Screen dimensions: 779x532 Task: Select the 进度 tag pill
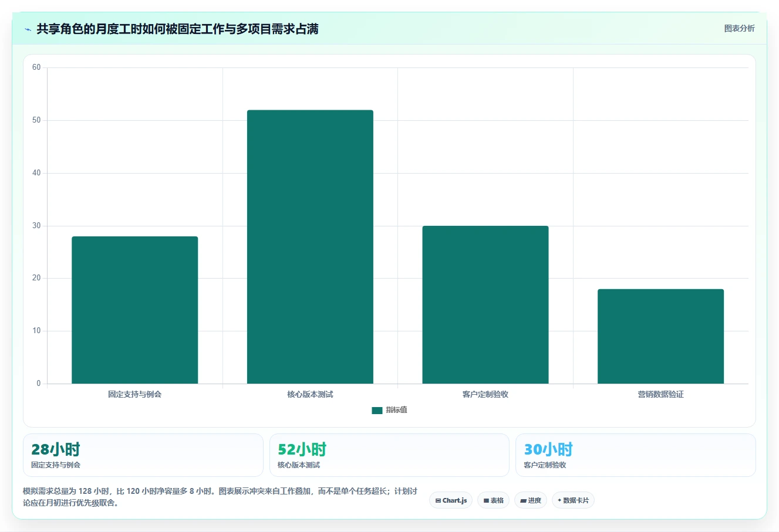point(531,500)
